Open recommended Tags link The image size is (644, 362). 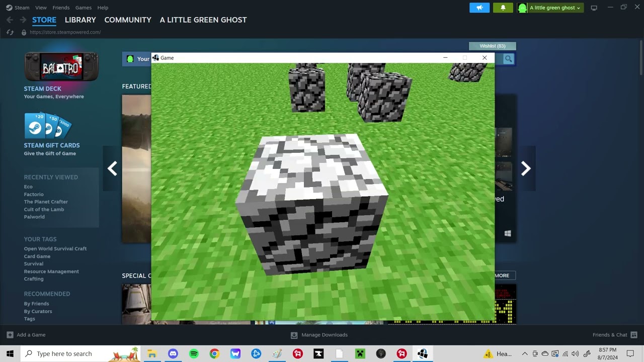pyautogui.click(x=30, y=319)
